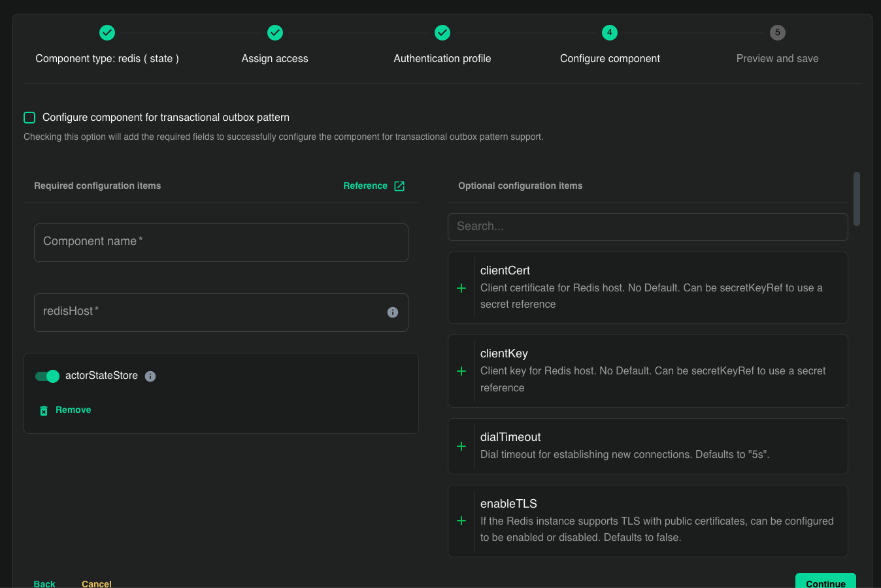Click the trash icon next to Remove
Viewport: 881px width, 588px height.
(44, 410)
